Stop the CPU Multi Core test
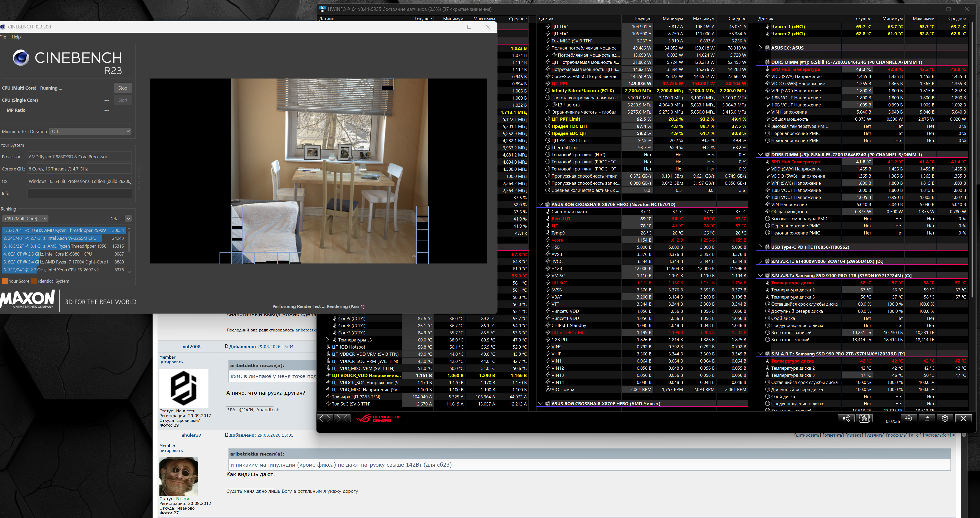The width and height of the screenshot is (980, 518). (x=123, y=88)
